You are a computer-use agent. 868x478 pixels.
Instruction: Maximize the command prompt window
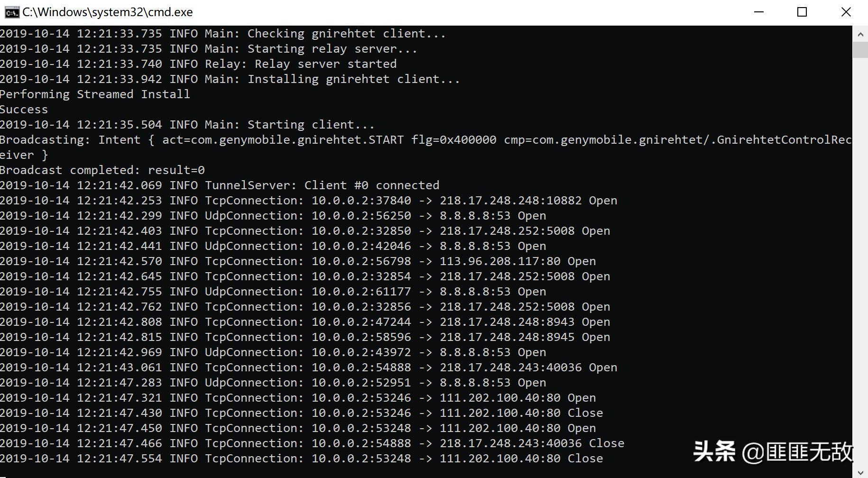802,12
